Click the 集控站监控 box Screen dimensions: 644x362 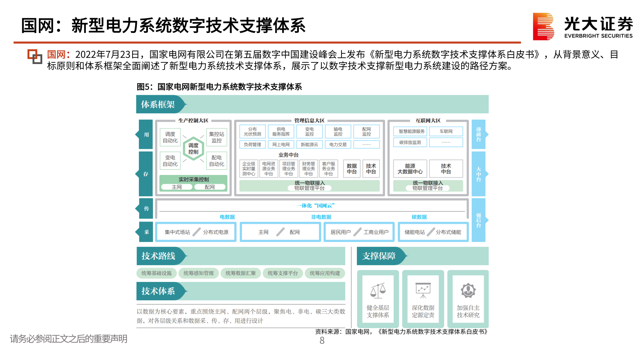click(x=217, y=137)
